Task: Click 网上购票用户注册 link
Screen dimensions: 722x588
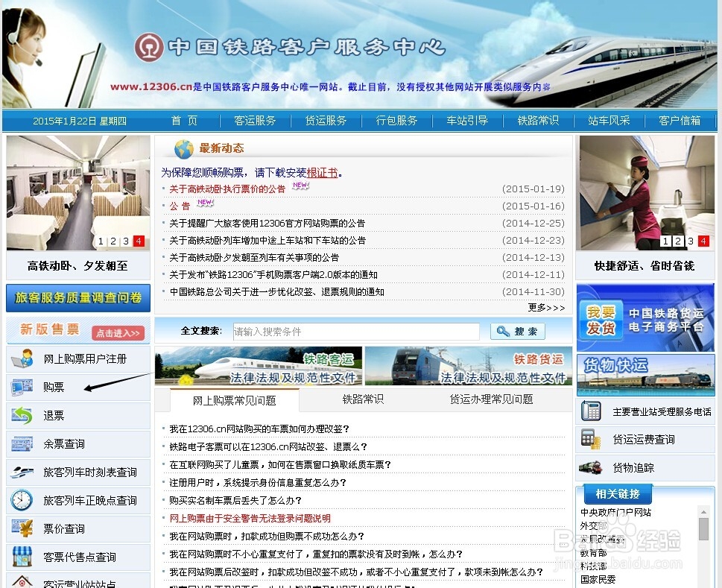Action: 85,358
